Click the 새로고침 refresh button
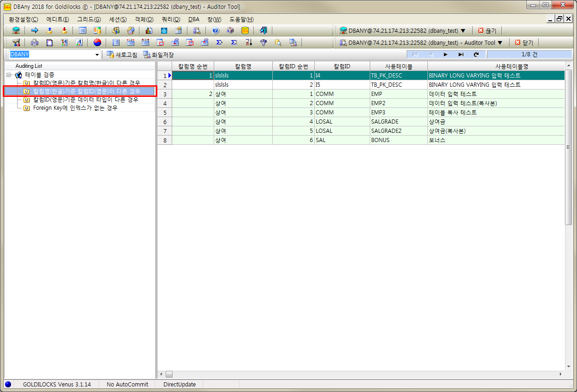The image size is (577, 392). coord(122,55)
